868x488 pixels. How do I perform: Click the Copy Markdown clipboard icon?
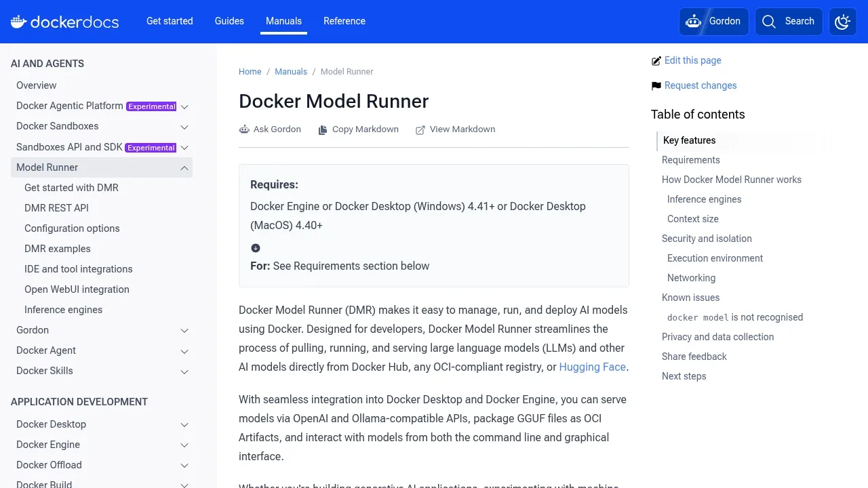tap(323, 129)
